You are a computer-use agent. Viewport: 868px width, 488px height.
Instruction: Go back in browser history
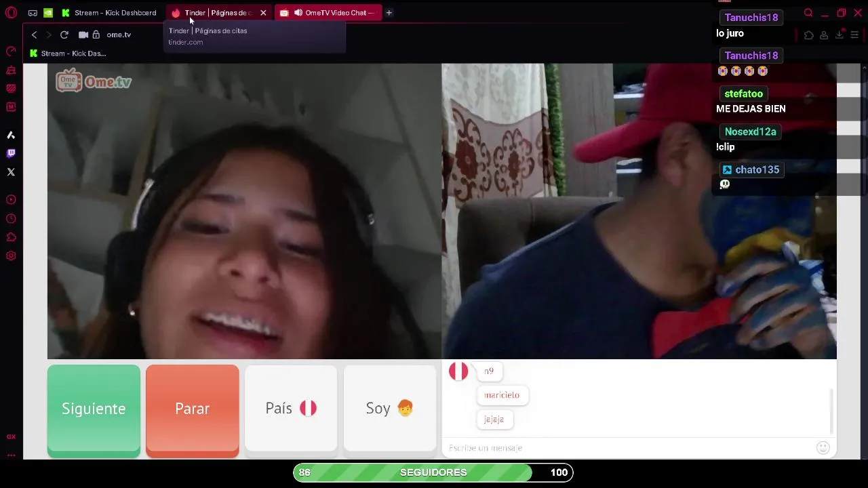coord(35,35)
